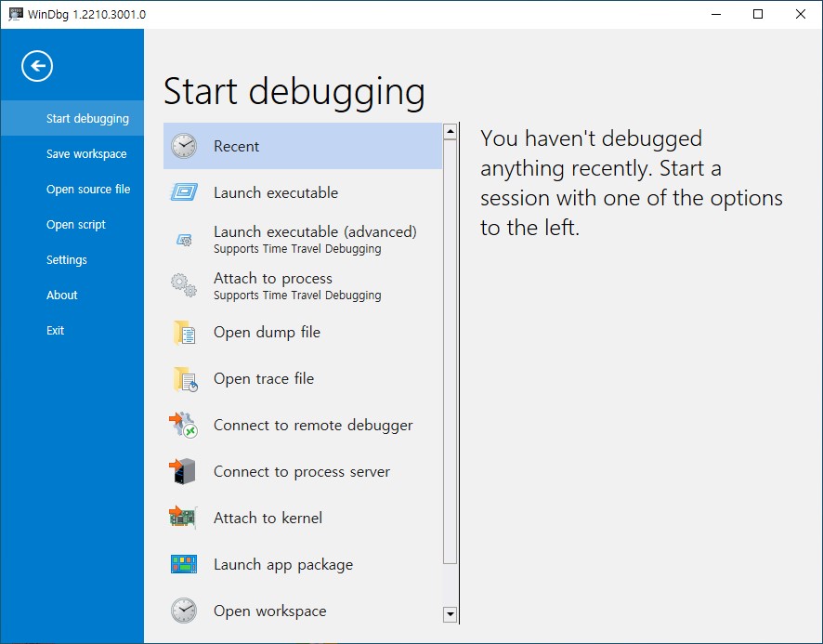Image resolution: width=823 pixels, height=644 pixels.
Task: Minimize the WinDbg window
Action: 716,14
